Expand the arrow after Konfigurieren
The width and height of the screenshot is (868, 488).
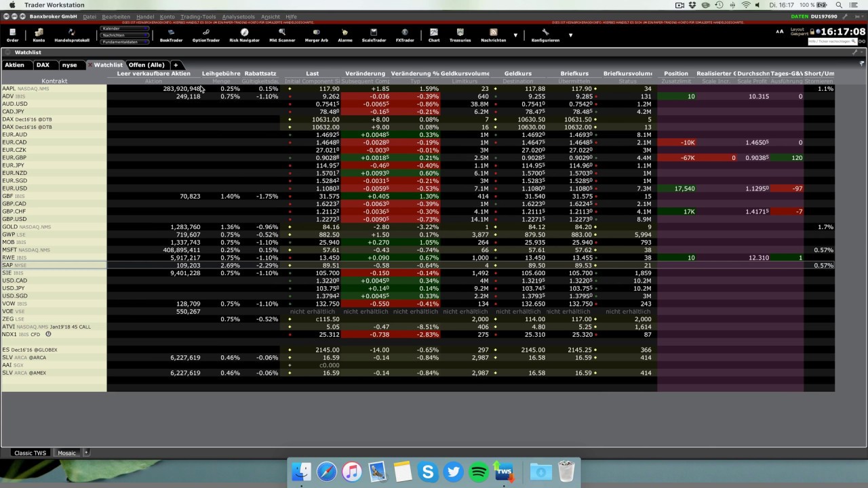(x=570, y=35)
